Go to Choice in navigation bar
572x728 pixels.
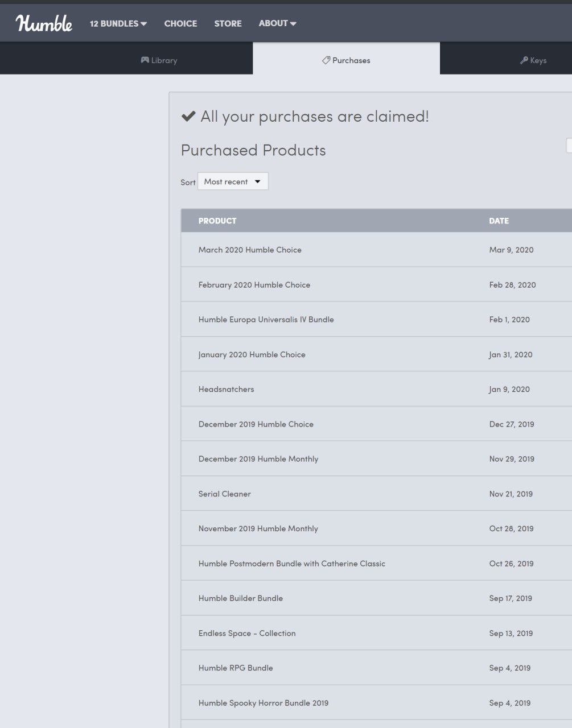(x=180, y=23)
